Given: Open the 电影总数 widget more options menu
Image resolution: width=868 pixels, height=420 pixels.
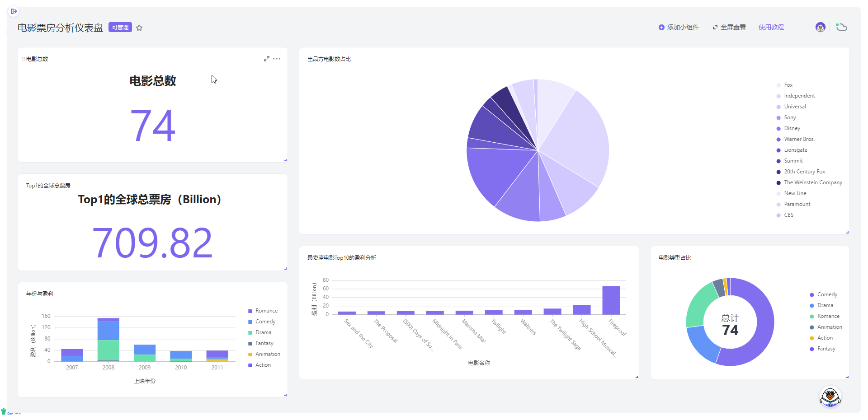Looking at the screenshot, I should 277,59.
